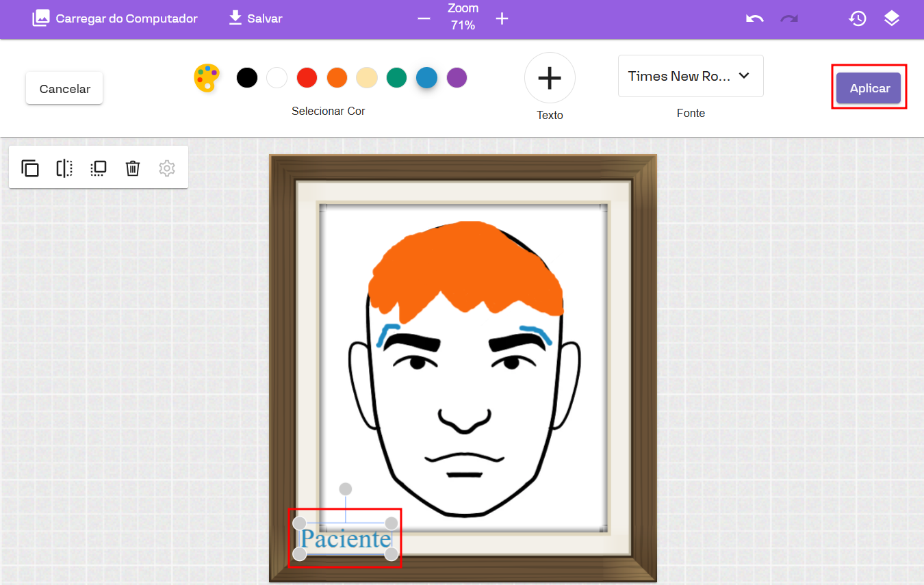This screenshot has height=585, width=924.
Task: Click Carregar do Computador
Action: click(x=115, y=18)
